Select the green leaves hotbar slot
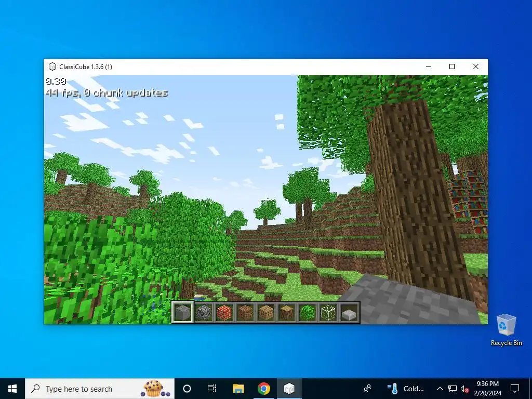The height and width of the screenshot is (399, 532). pyautogui.click(x=308, y=312)
